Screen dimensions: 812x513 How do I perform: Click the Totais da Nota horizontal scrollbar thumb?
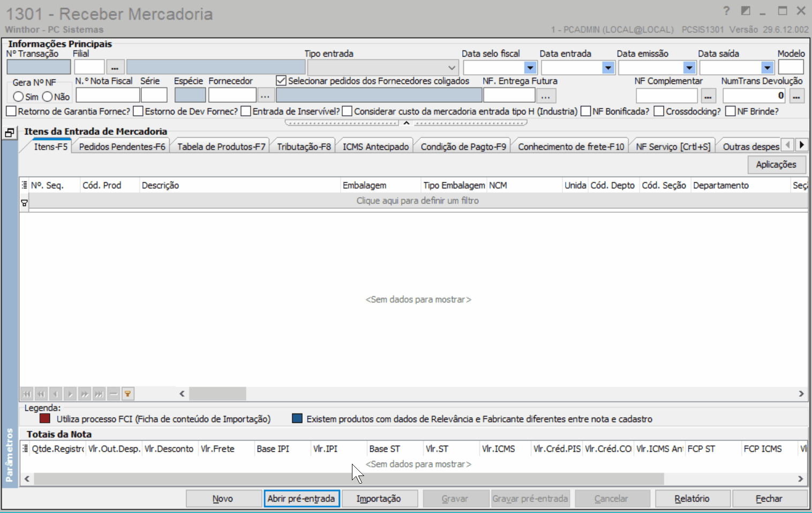point(349,479)
